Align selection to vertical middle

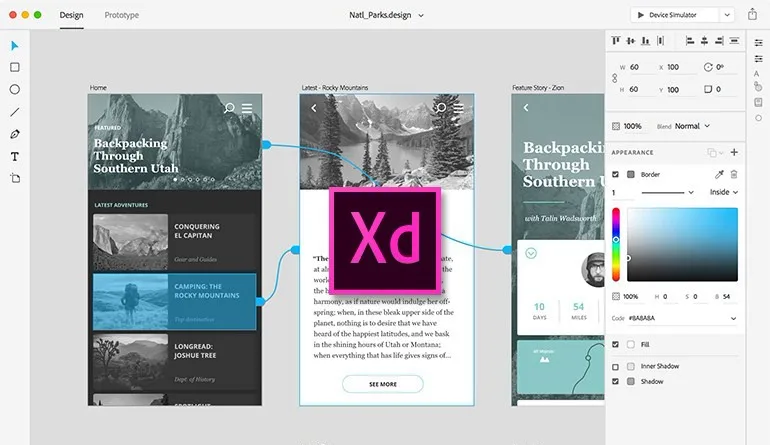coord(631,40)
